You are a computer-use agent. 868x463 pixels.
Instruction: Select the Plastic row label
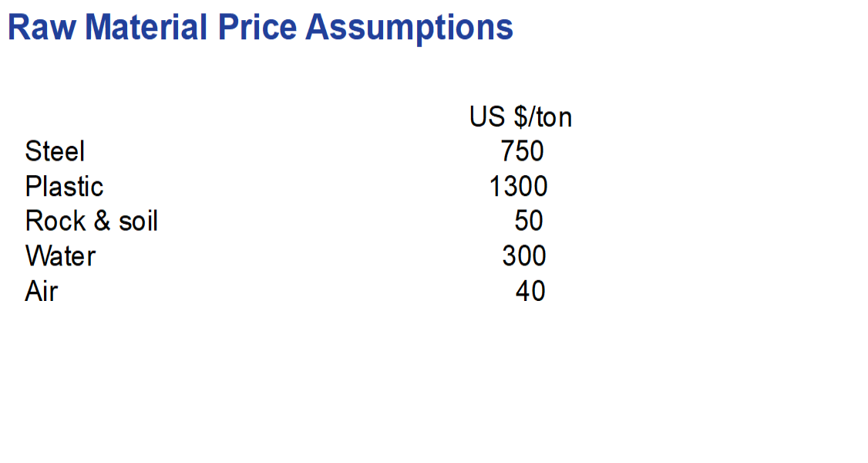point(64,186)
